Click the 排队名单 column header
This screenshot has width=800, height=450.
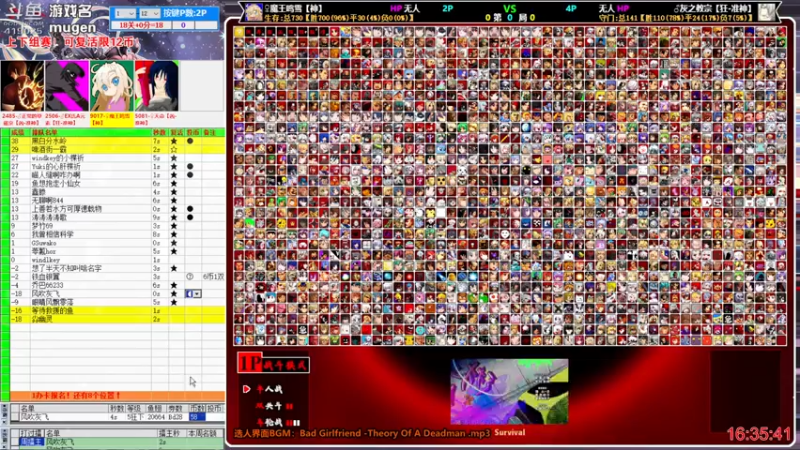point(44,133)
